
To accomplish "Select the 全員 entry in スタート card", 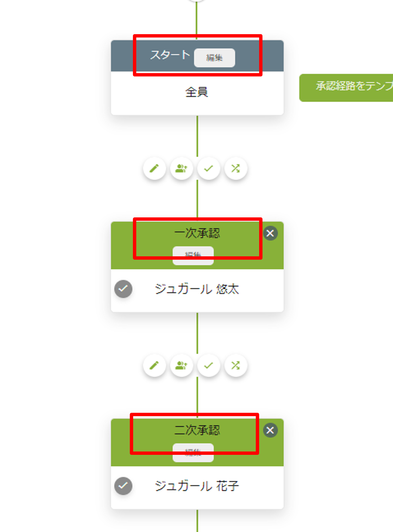I will click(197, 92).
